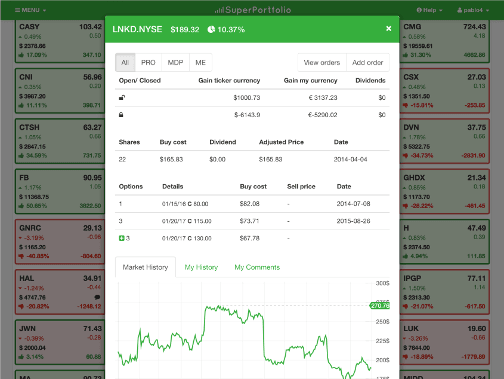This screenshot has width=504, height=379.
Task: Click thumbs up icon on FB card
Action: (22, 206)
